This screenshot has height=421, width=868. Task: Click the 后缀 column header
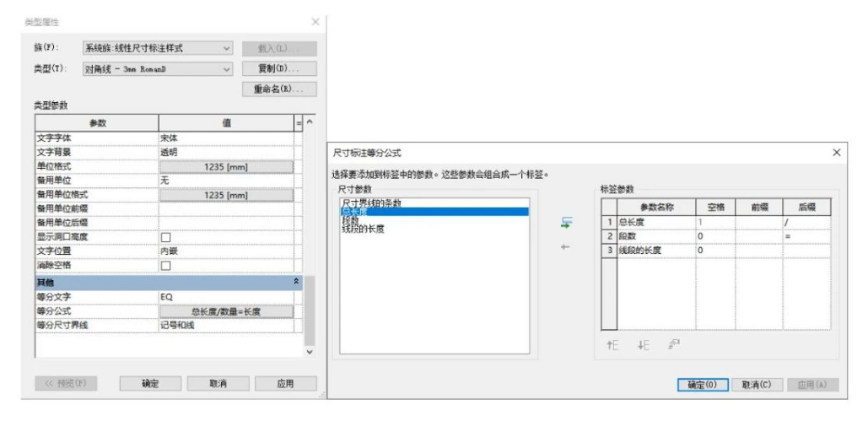pyautogui.click(x=806, y=208)
